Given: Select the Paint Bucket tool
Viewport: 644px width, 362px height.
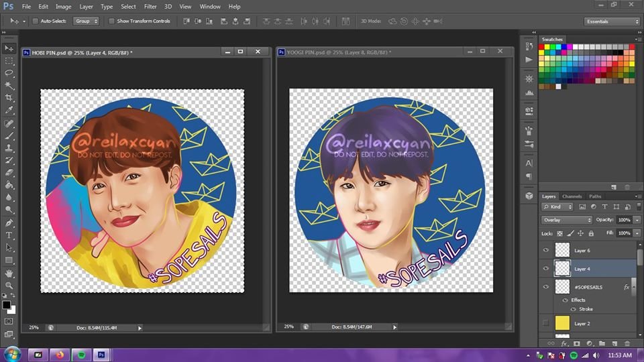Looking at the screenshot, I should pyautogui.click(x=9, y=185).
